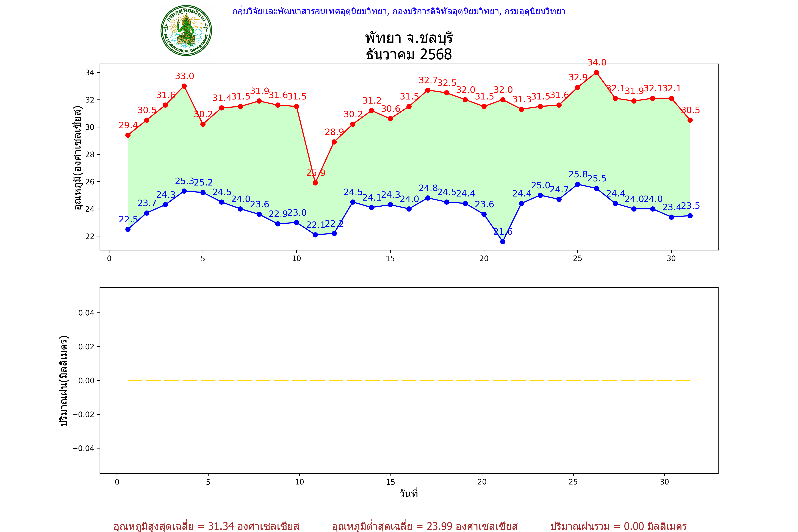798x532 pixels.
Task: Click the blue header department text
Action: [399, 12]
